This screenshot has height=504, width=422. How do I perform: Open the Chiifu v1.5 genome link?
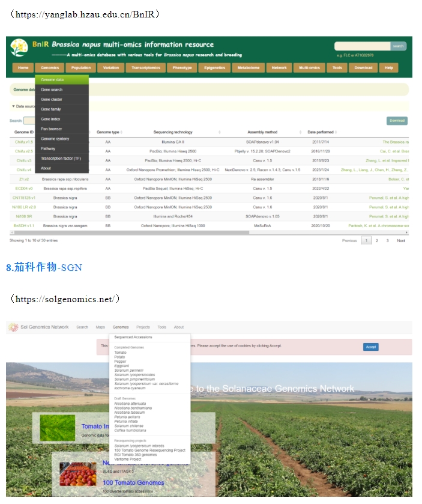(x=24, y=143)
